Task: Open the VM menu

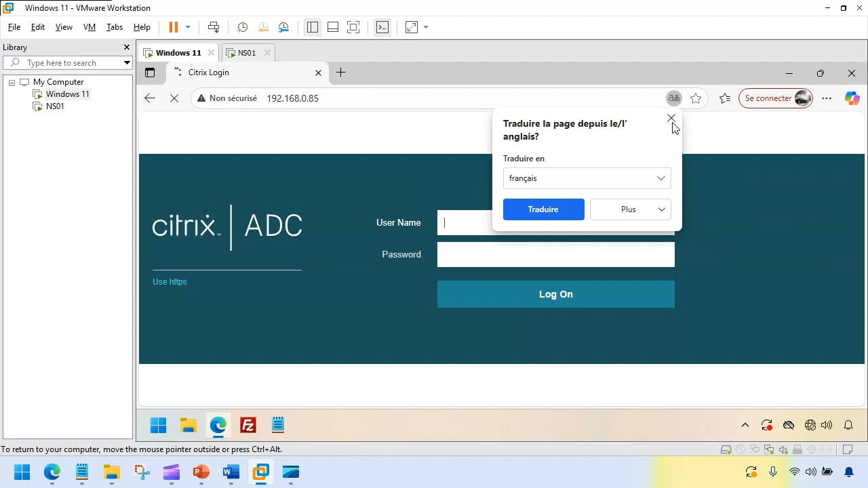Action: click(89, 27)
